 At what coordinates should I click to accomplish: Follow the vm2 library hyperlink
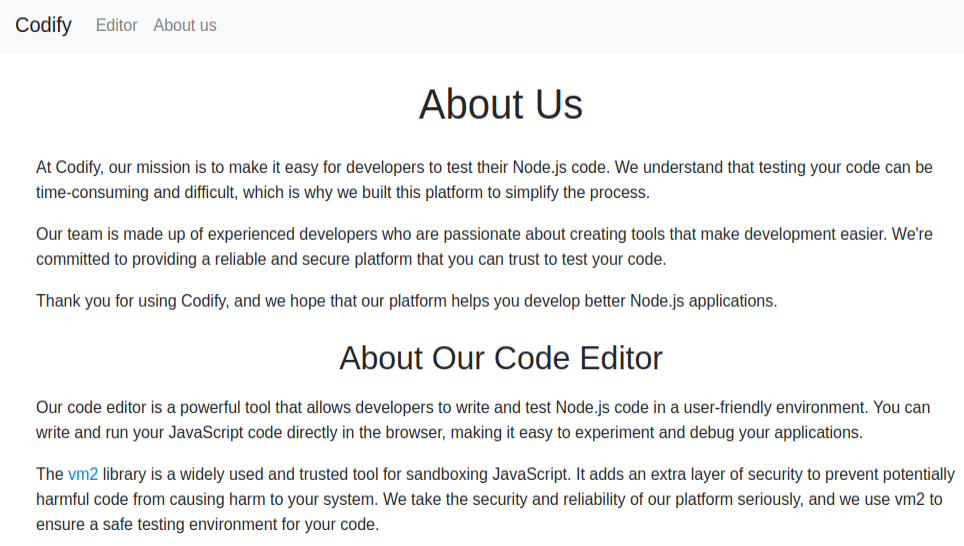pos(83,474)
